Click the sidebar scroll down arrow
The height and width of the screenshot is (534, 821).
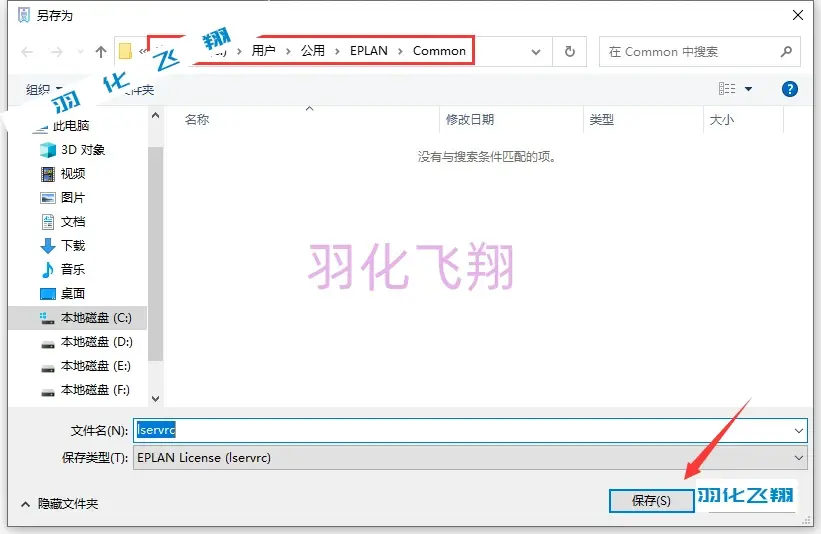point(156,398)
